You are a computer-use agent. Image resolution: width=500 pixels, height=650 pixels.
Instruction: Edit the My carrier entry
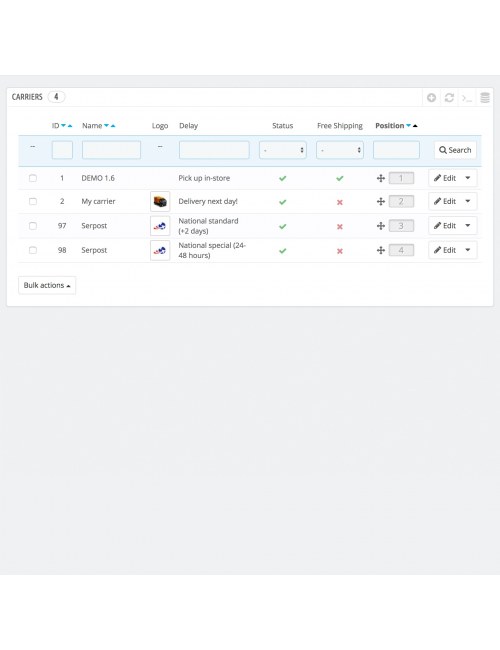pyautogui.click(x=445, y=201)
